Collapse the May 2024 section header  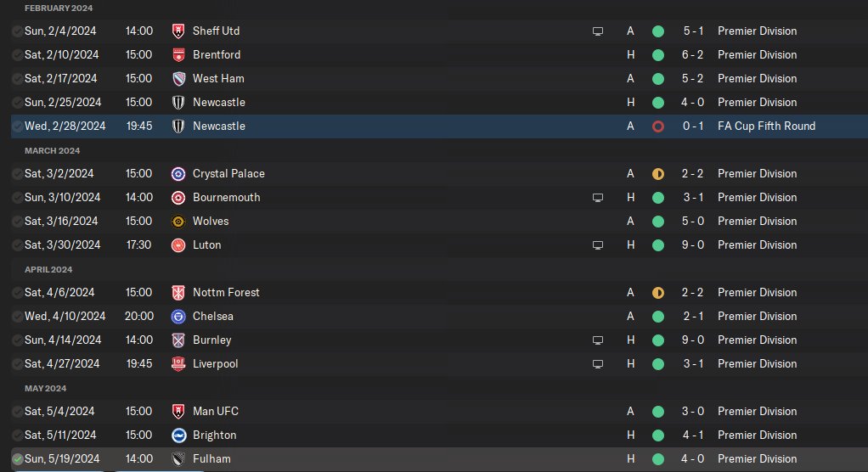coord(45,388)
